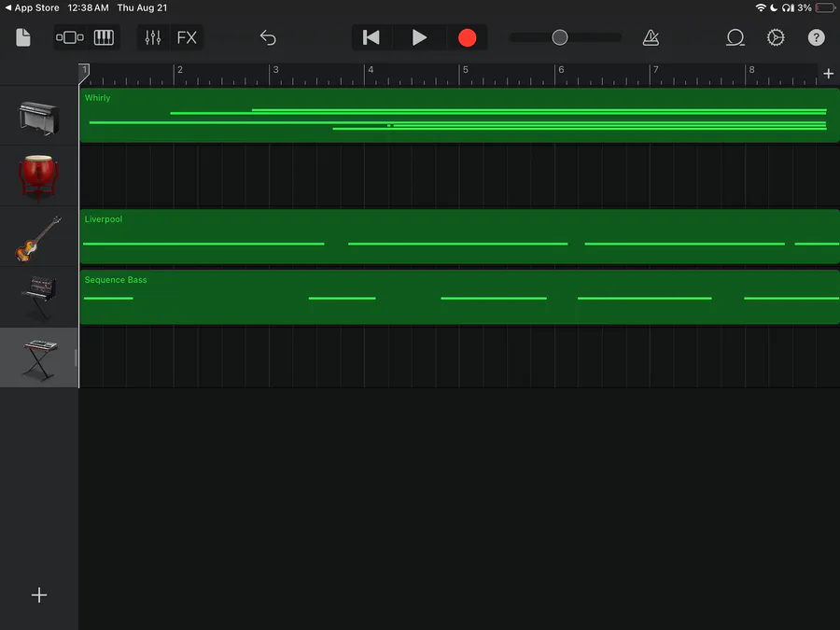The width and height of the screenshot is (840, 630).
Task: Tap the playhead at bar 1
Action: [x=84, y=74]
